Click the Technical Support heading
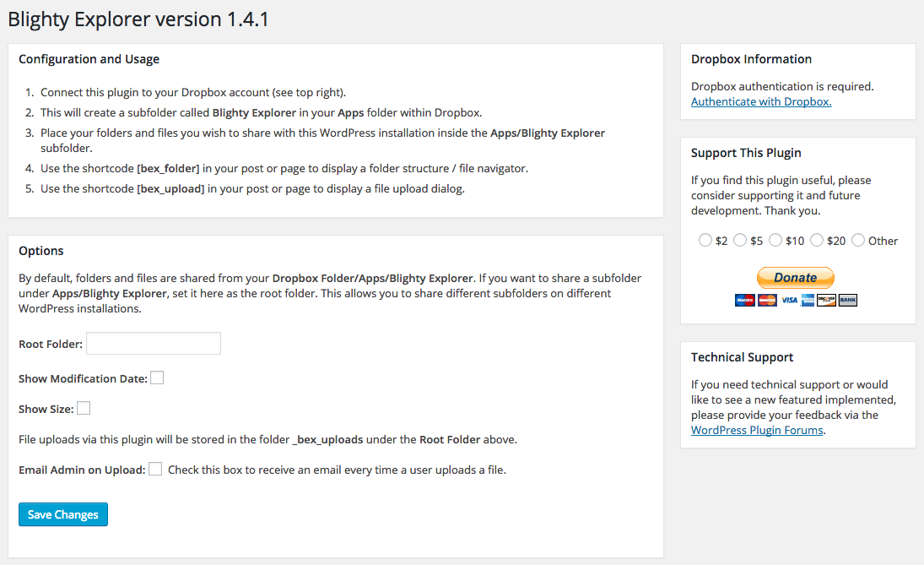 point(743,356)
